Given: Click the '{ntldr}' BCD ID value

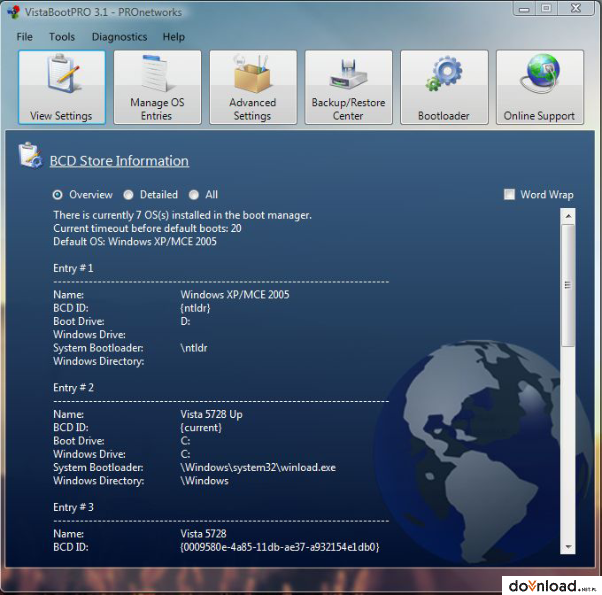Looking at the screenshot, I should coord(195,308).
